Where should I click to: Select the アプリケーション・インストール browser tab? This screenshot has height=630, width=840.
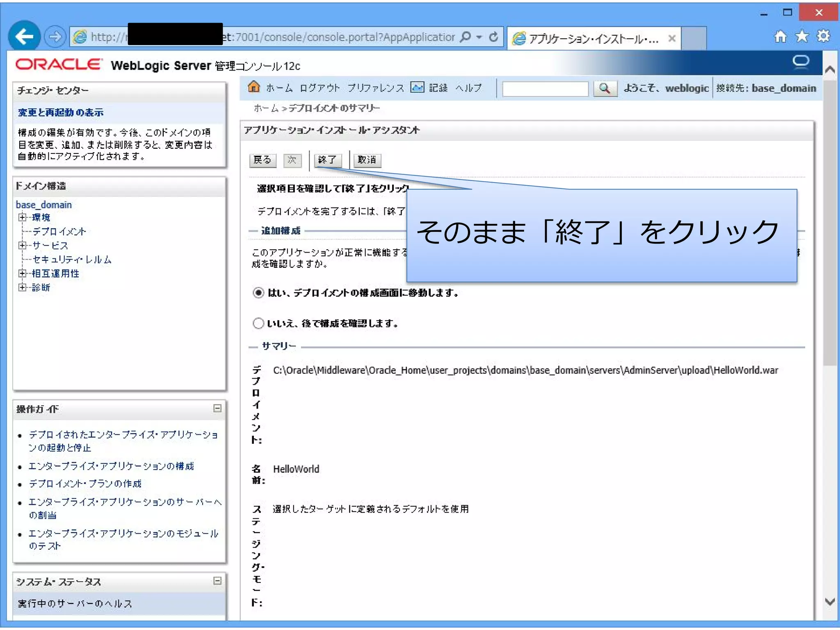point(594,39)
